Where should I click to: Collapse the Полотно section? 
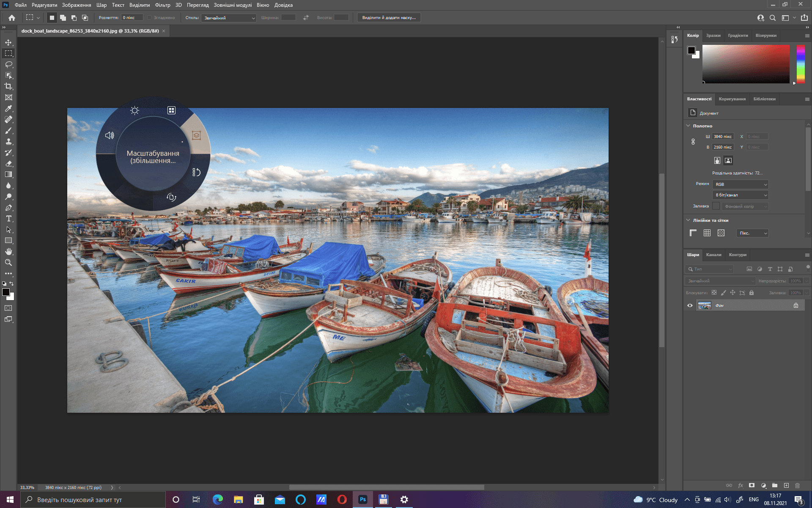tap(688, 126)
